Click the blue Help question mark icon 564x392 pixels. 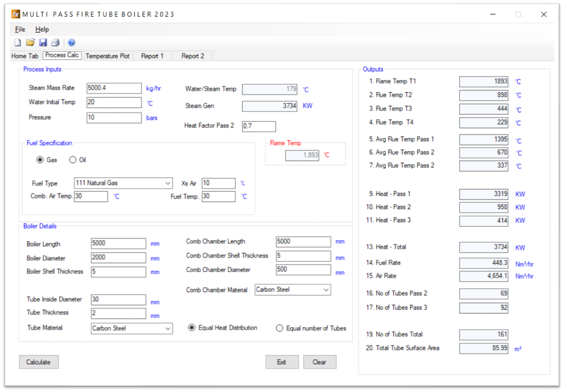point(71,43)
